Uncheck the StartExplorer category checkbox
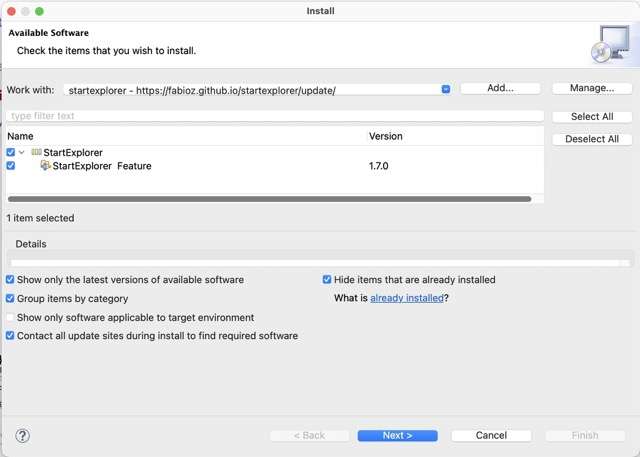The height and width of the screenshot is (457, 640). coord(11,152)
